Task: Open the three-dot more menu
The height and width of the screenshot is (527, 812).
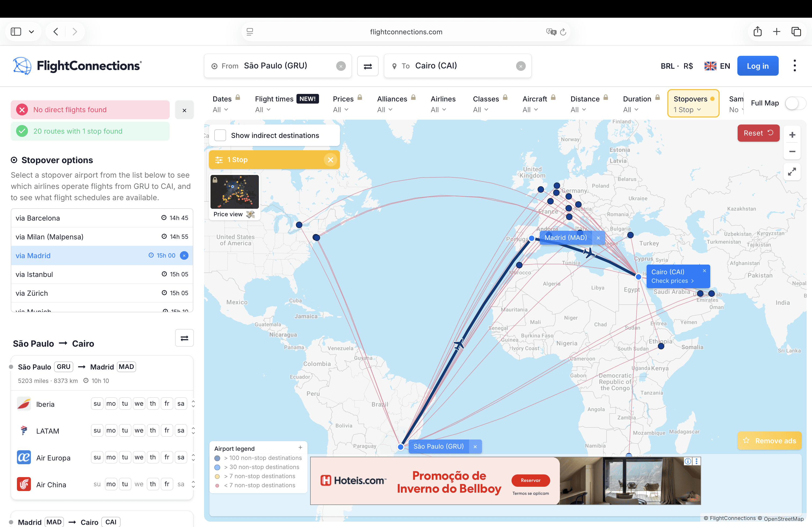Action: click(x=795, y=66)
